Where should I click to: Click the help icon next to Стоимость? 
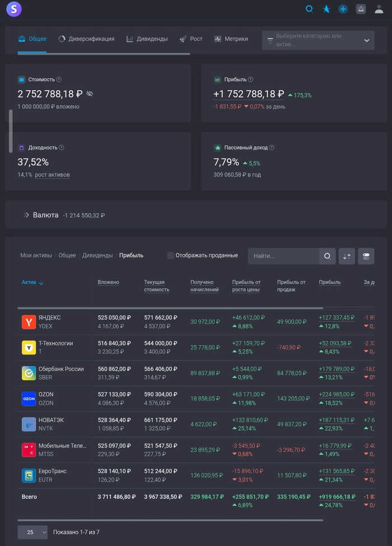[59, 80]
